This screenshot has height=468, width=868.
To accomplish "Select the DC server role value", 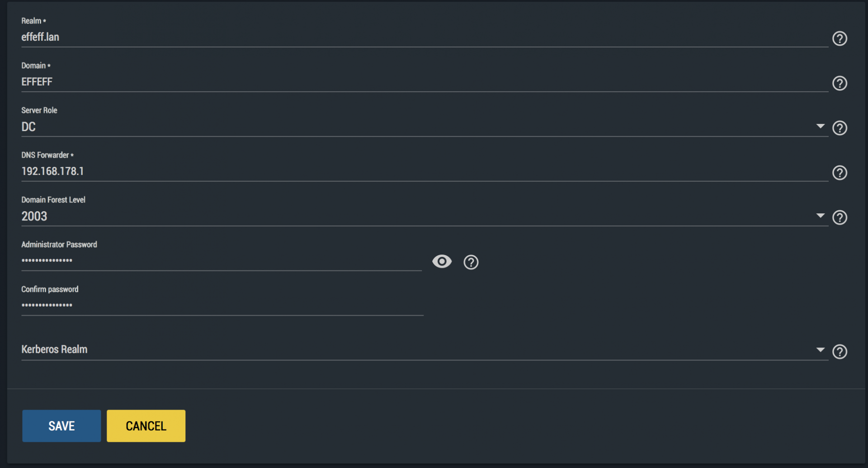I will (28, 127).
